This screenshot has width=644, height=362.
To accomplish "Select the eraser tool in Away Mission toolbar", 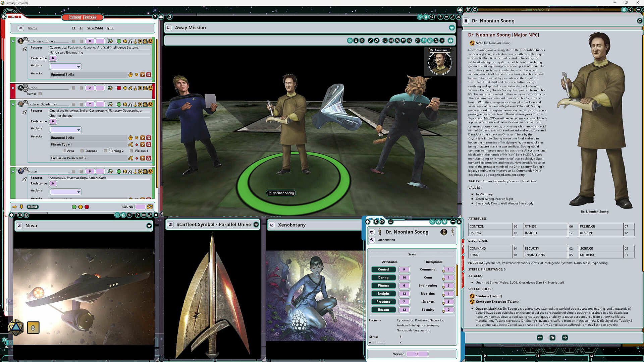I will point(377,41).
